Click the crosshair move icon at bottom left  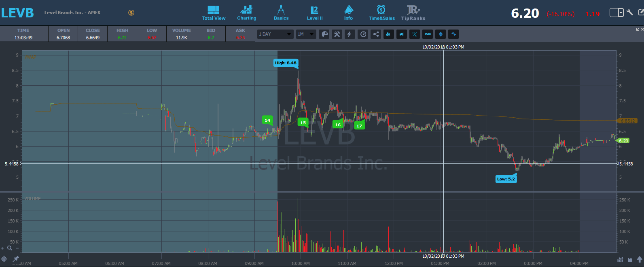tap(4, 259)
